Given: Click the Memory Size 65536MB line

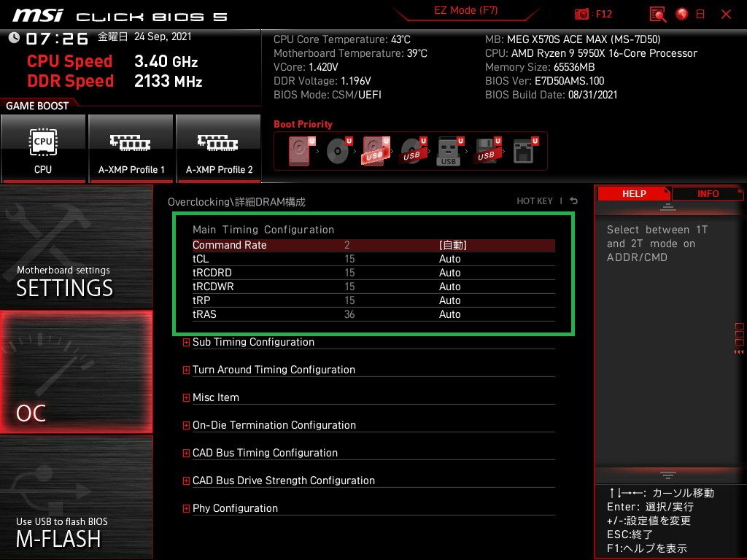Looking at the screenshot, I should [x=540, y=67].
